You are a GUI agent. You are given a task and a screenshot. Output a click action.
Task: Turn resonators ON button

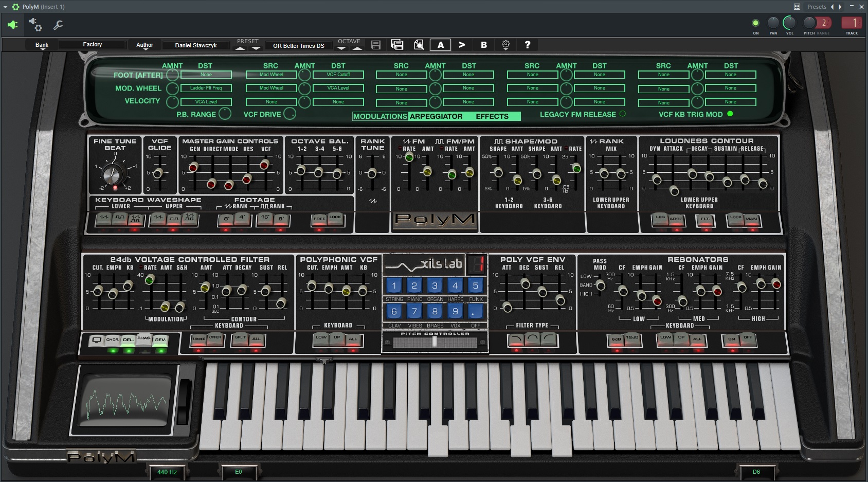[x=731, y=340]
